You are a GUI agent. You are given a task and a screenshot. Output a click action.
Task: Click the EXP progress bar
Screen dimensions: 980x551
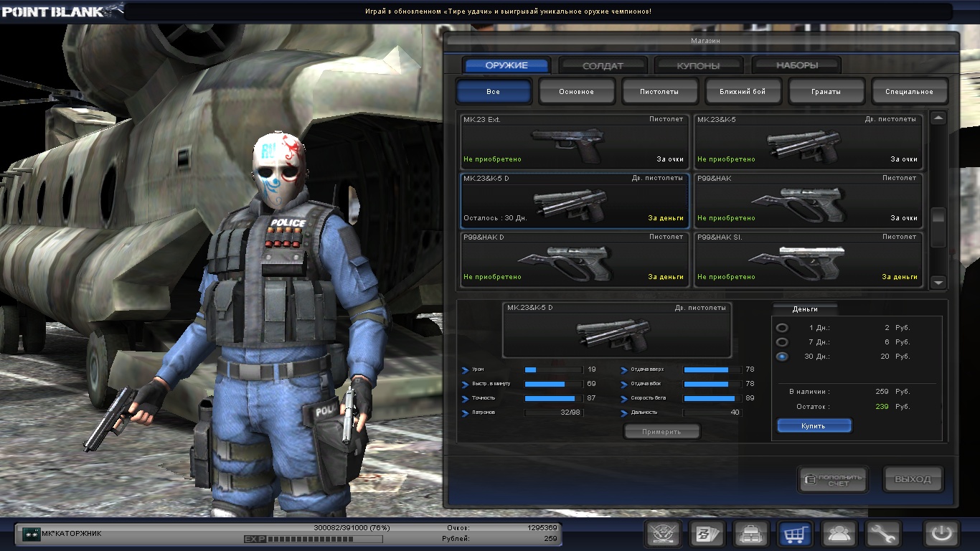click(x=324, y=539)
